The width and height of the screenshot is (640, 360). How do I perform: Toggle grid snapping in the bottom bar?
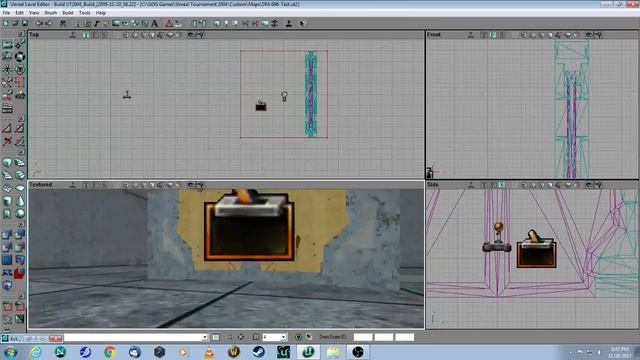tap(256, 337)
